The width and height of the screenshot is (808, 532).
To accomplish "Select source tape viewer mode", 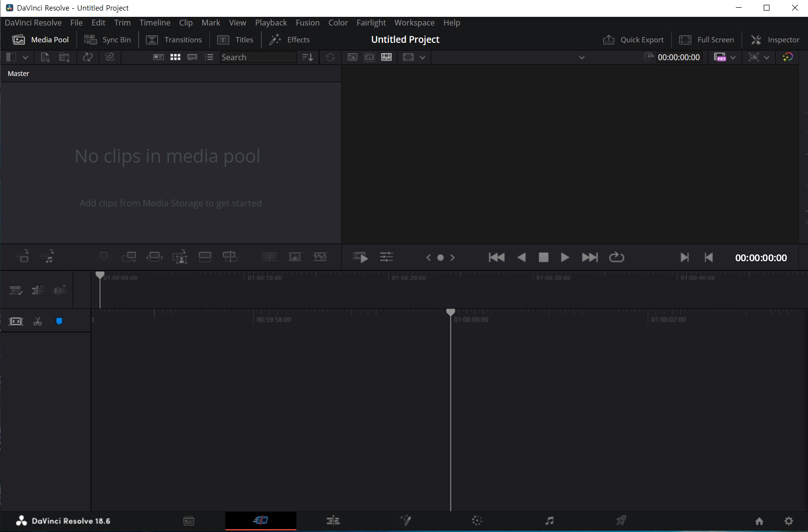I will (370, 57).
